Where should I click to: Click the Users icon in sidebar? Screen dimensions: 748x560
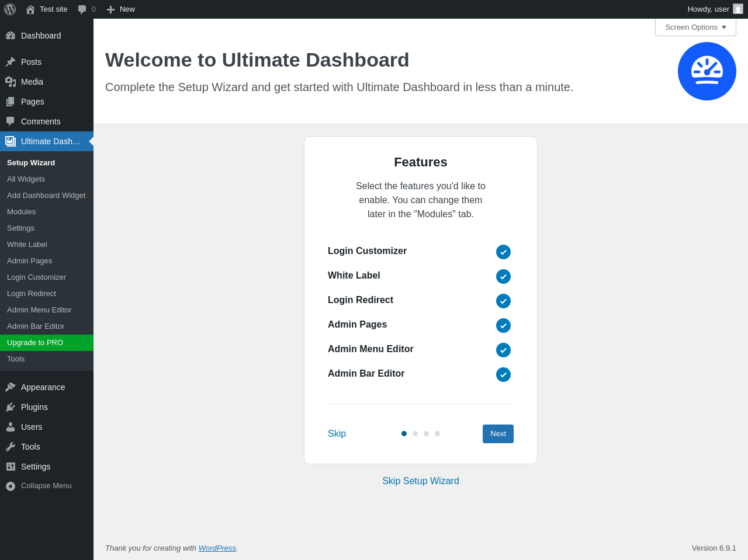pyautogui.click(x=11, y=427)
